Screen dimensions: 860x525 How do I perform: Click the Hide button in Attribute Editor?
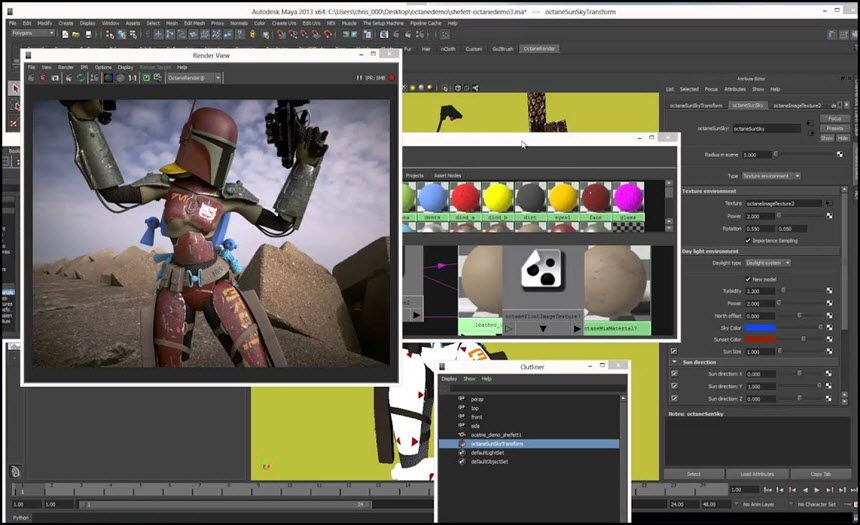coord(842,138)
